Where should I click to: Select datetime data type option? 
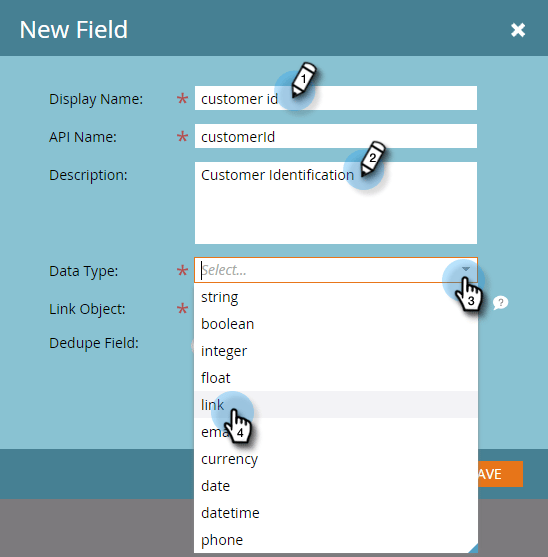[x=336, y=513]
